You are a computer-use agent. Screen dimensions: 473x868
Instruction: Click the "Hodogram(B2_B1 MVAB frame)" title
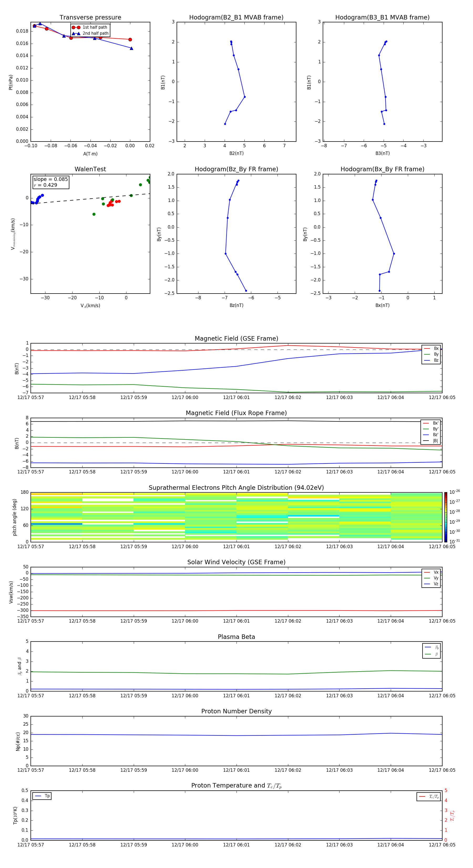236,18
